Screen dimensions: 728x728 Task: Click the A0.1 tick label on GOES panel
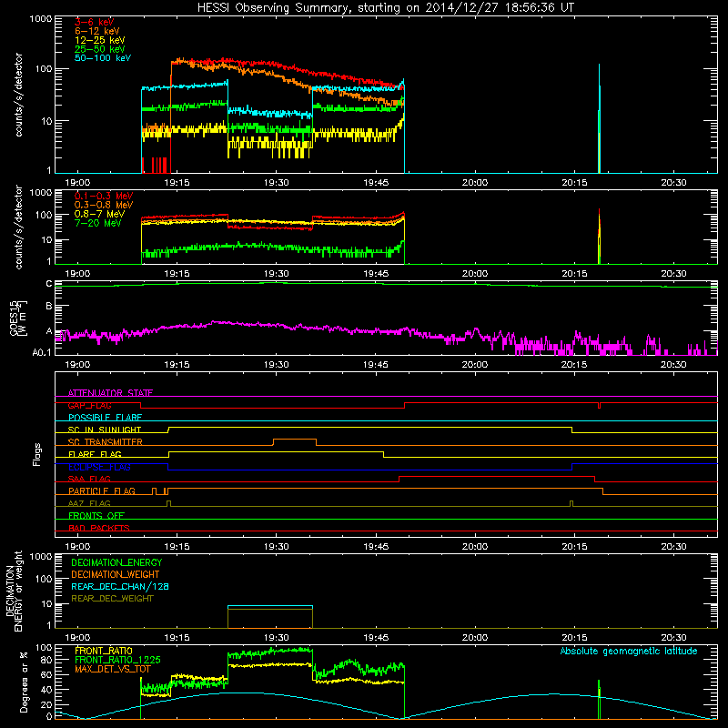click(x=42, y=352)
